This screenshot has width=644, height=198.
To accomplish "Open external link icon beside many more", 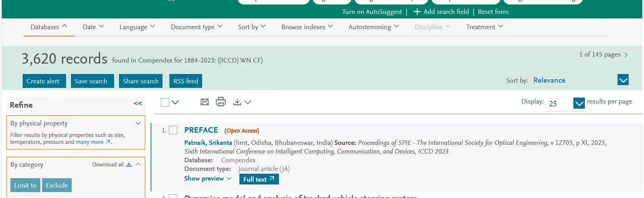I will (108, 142).
